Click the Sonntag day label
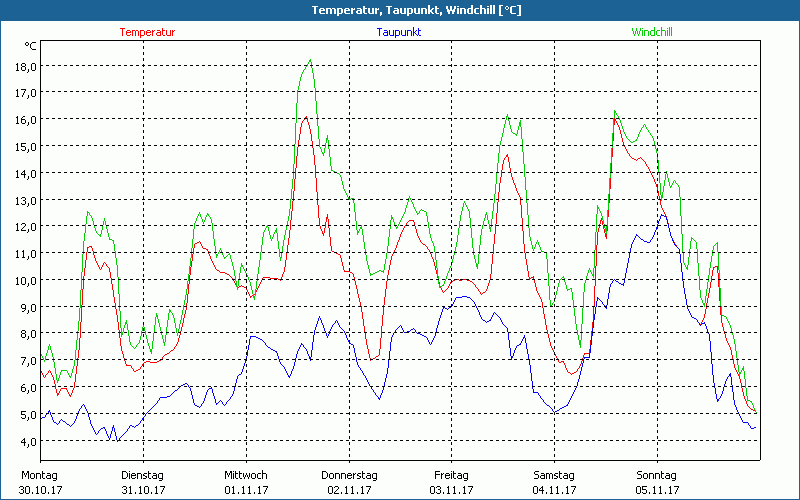 657,475
